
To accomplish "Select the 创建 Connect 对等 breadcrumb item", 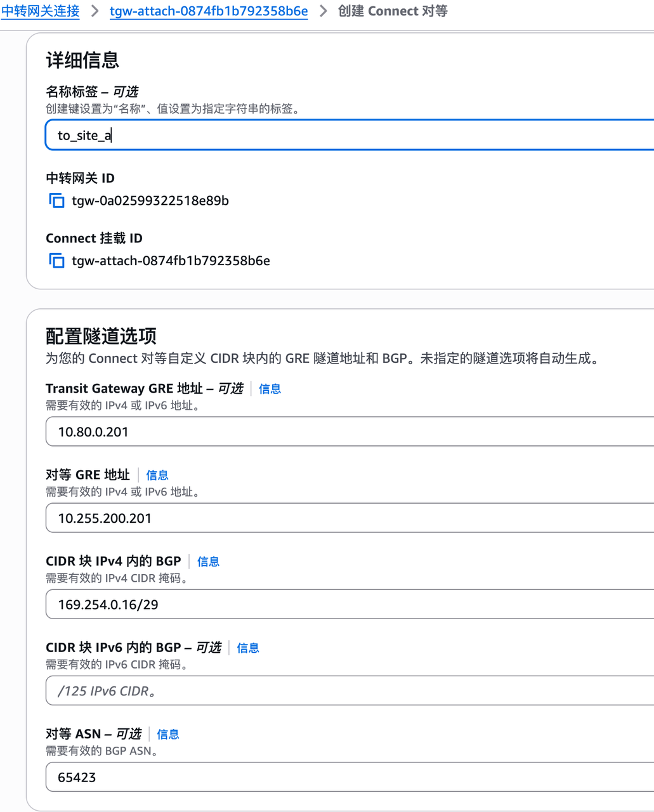I will coord(393,11).
